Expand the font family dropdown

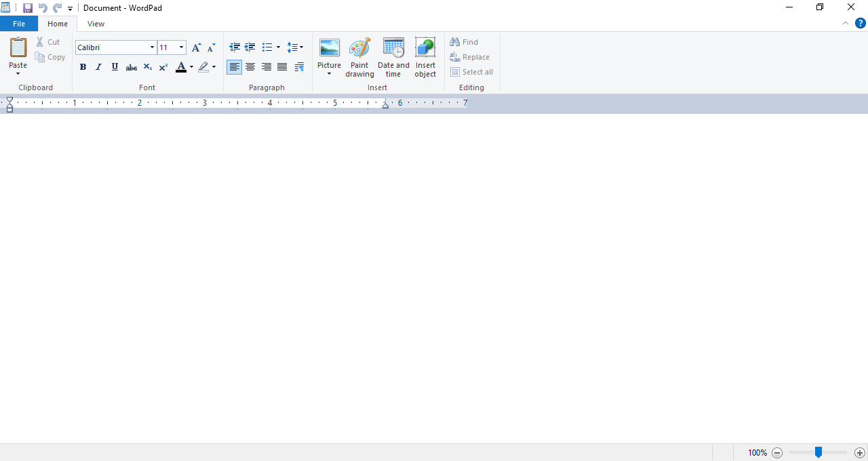tap(152, 47)
